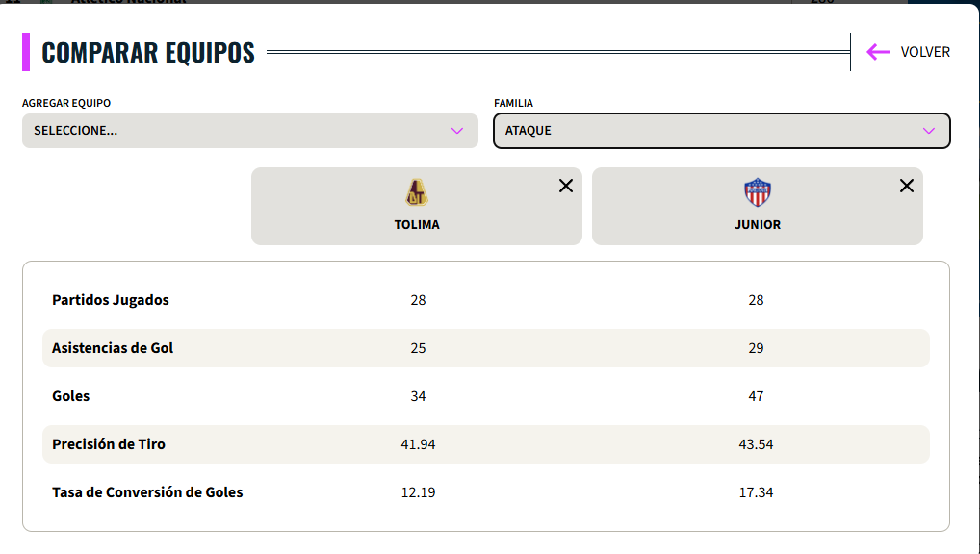Image resolution: width=980 pixels, height=554 pixels.
Task: Click the Junior team crest icon
Action: [758, 193]
